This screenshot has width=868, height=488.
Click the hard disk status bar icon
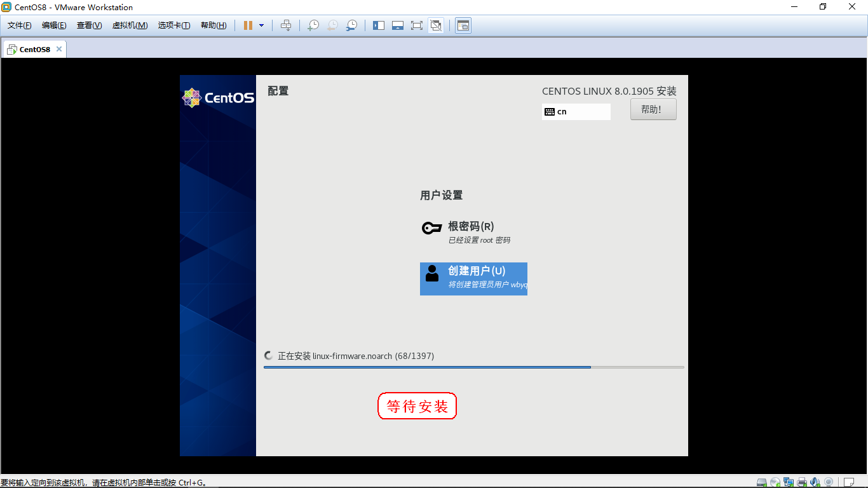pyautogui.click(x=762, y=482)
